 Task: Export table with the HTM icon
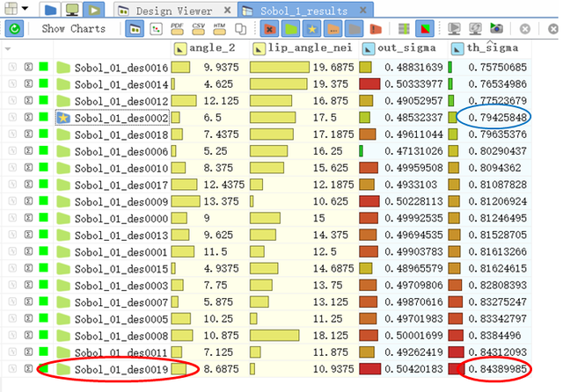point(220,29)
